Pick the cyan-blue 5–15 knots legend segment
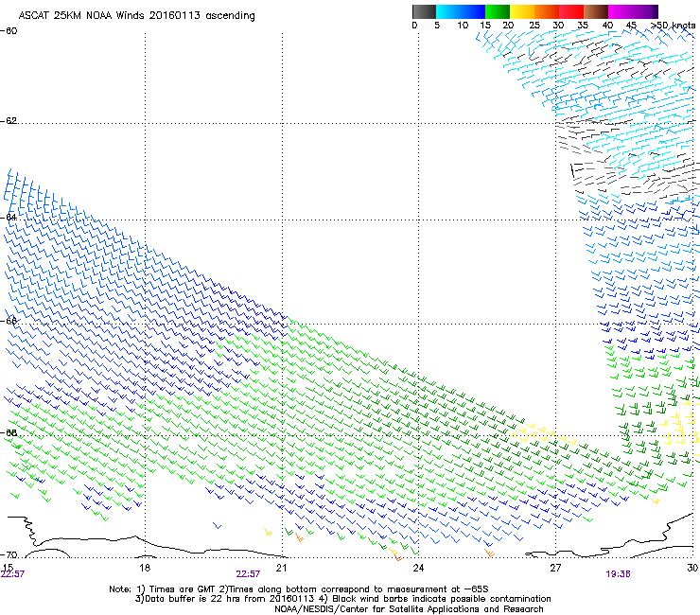Viewport: 700px width, 615px height. click(x=461, y=11)
